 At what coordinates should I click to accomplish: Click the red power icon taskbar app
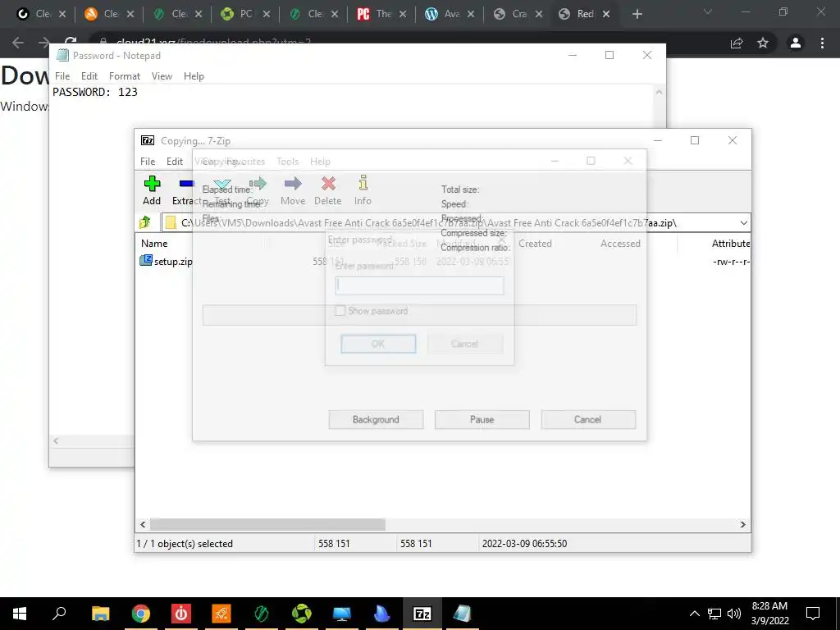click(x=181, y=614)
